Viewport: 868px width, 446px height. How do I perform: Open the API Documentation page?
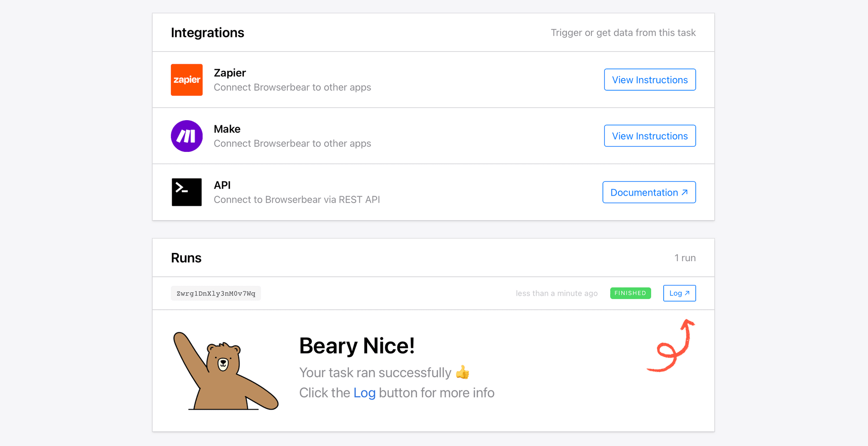pos(649,192)
